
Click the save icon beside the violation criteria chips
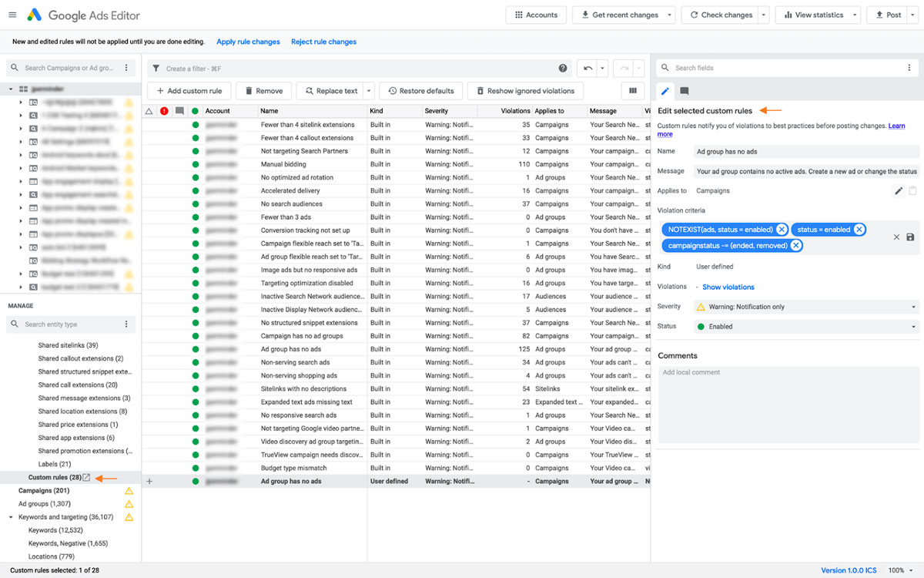(912, 237)
